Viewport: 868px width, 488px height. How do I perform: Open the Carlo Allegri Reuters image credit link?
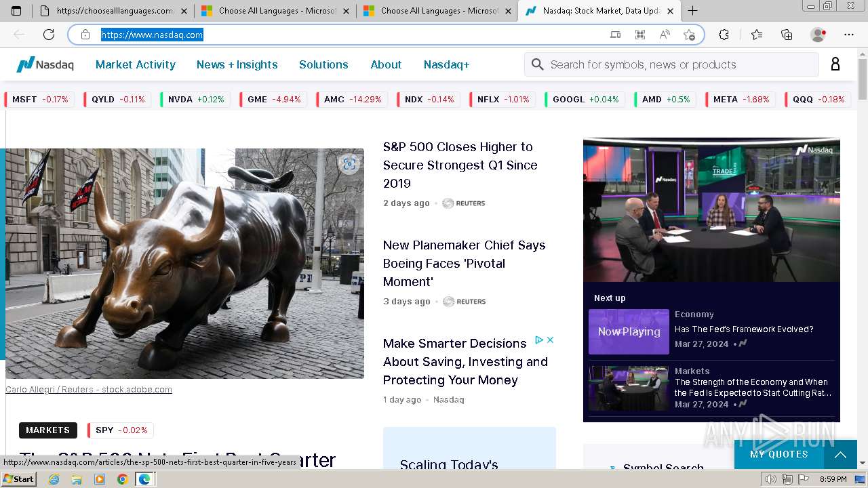89,389
